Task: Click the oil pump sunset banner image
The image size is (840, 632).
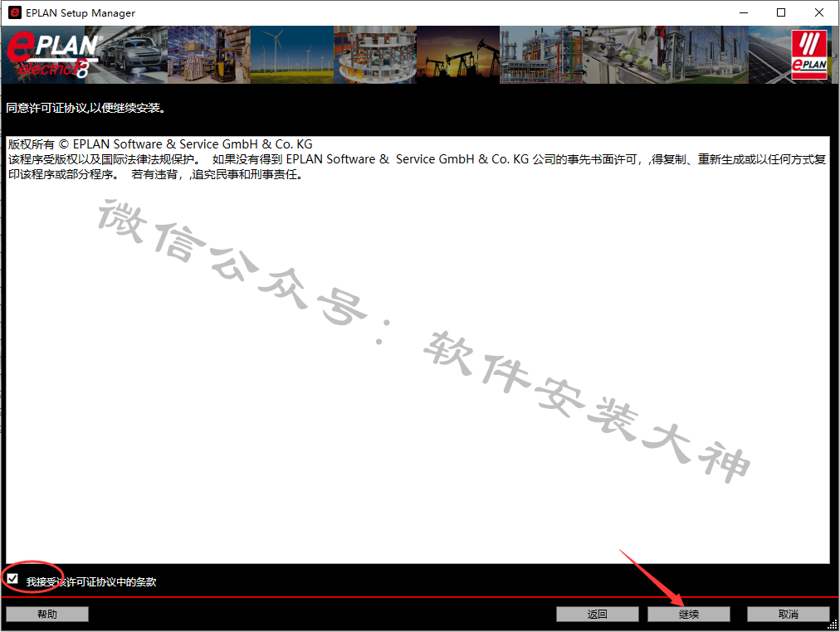Action: [x=458, y=55]
